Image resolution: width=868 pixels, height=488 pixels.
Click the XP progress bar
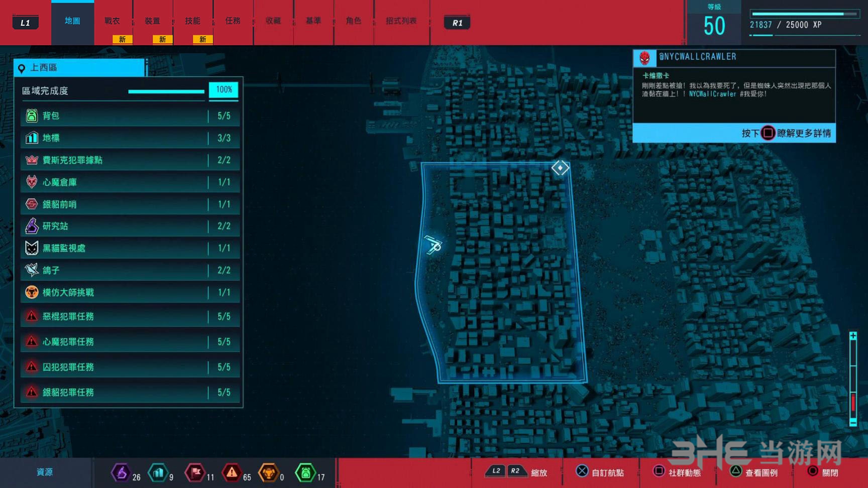[805, 14]
